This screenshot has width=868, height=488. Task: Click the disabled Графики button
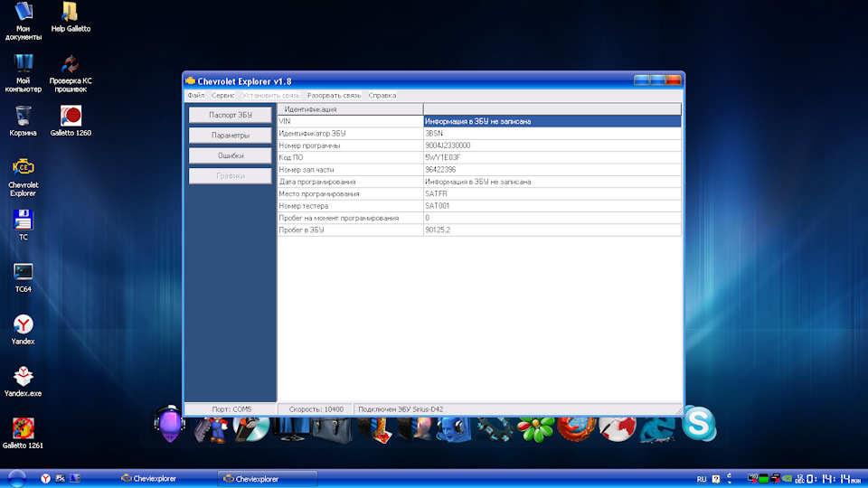pyautogui.click(x=231, y=176)
